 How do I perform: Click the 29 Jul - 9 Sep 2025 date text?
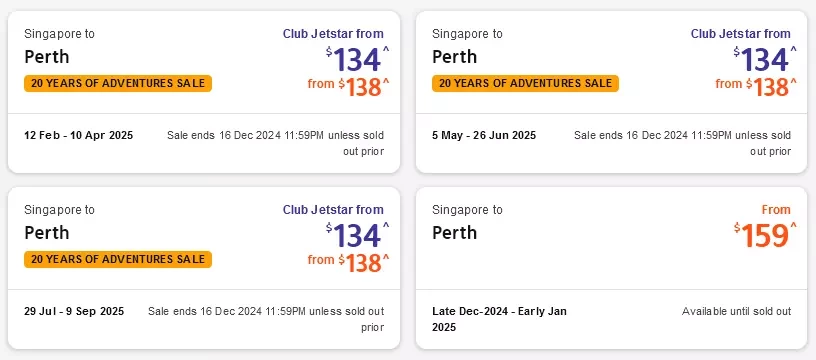click(x=74, y=311)
